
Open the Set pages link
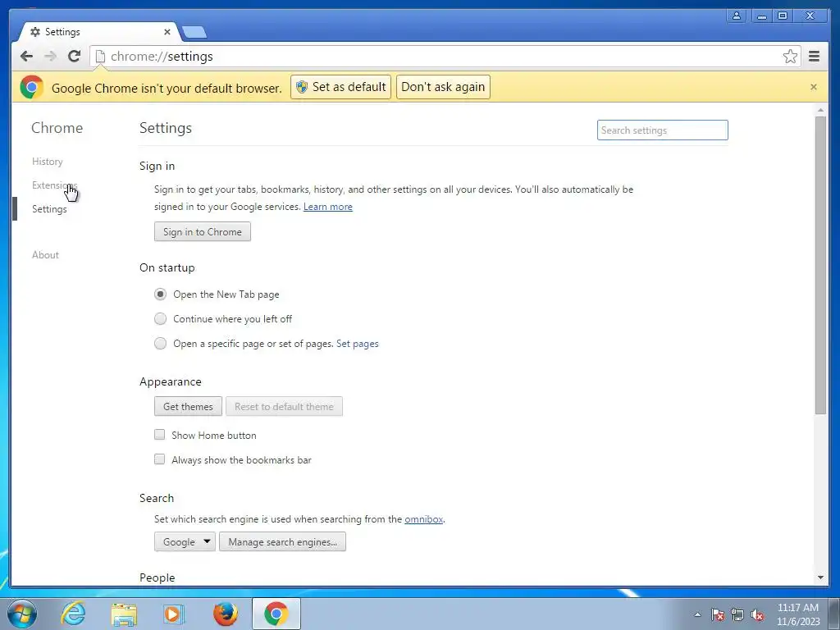[x=358, y=344]
